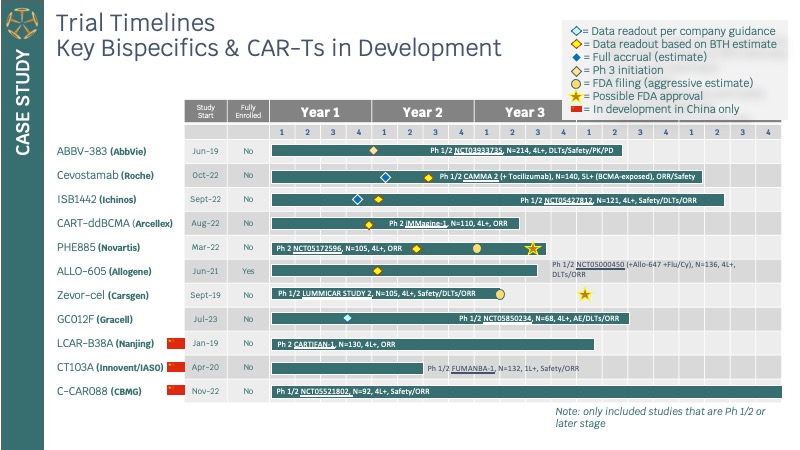Click the ALLO-605 timeline bar
Screen dimensions: 800x450
pyautogui.click(x=405, y=270)
